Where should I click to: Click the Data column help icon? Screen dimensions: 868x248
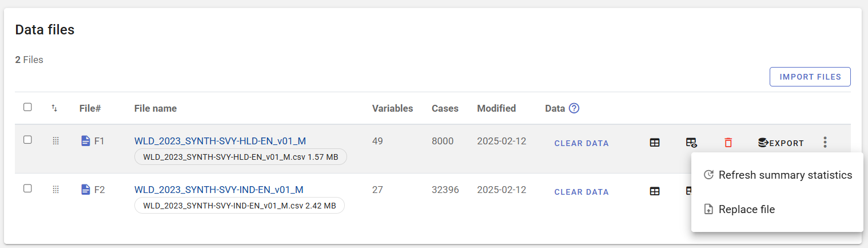coord(574,108)
